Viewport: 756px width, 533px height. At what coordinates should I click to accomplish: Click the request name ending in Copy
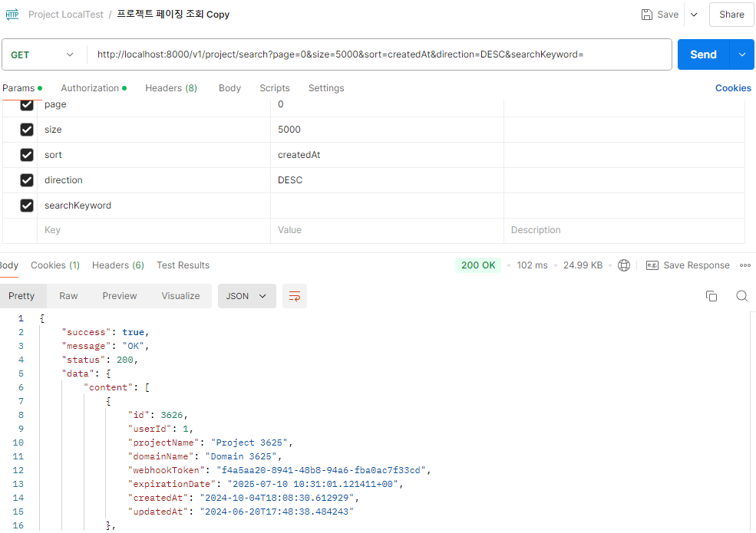pos(173,15)
